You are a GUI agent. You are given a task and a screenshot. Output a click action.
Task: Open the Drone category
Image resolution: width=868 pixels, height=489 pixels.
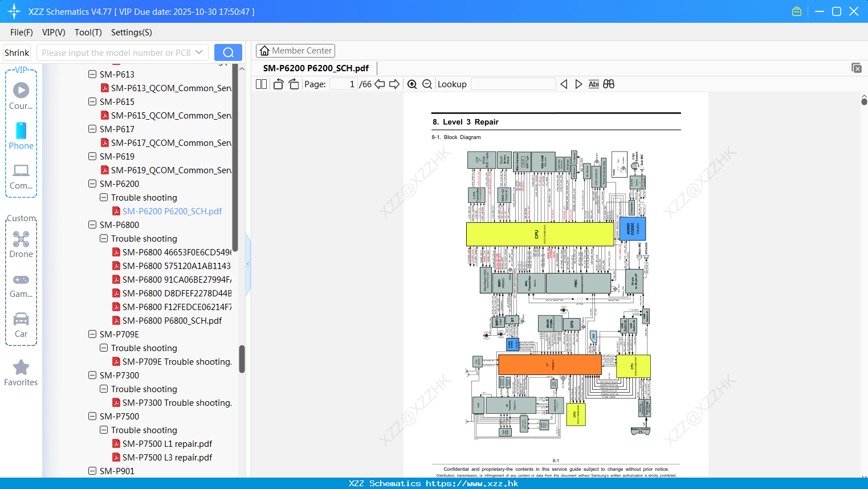(21, 244)
